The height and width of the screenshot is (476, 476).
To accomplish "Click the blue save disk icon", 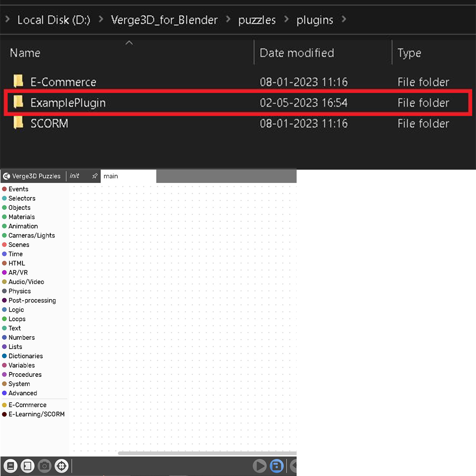I will [276, 466].
